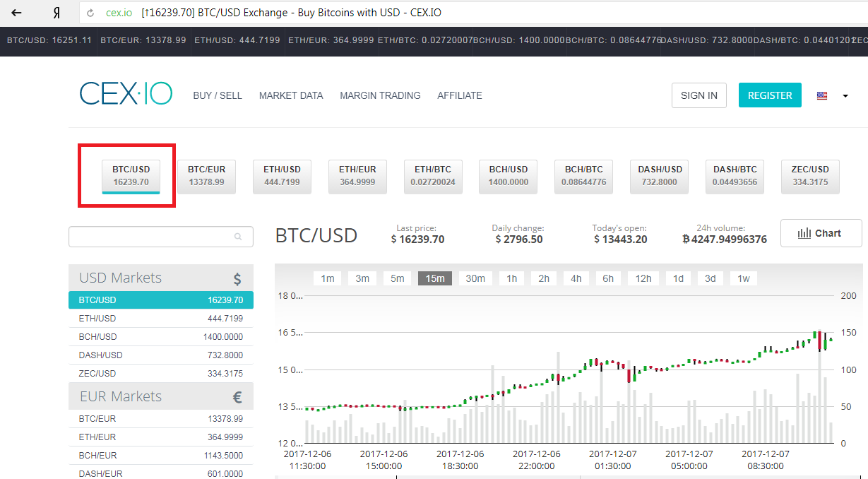This screenshot has height=479, width=868.
Task: Select the BTC/USD pair tile
Action: [131, 176]
